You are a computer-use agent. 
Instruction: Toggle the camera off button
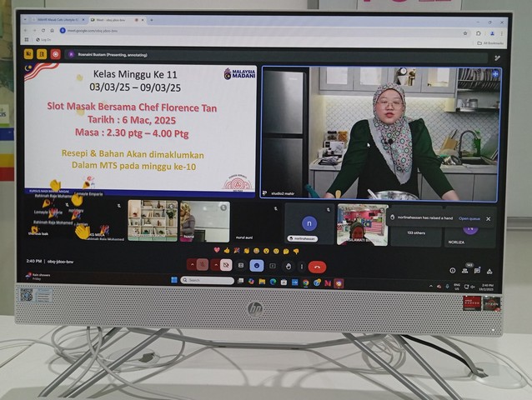(226, 265)
